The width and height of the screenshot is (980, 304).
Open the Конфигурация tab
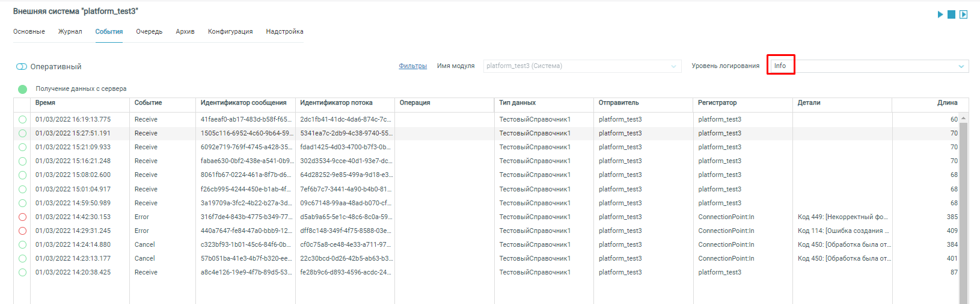coord(230,31)
